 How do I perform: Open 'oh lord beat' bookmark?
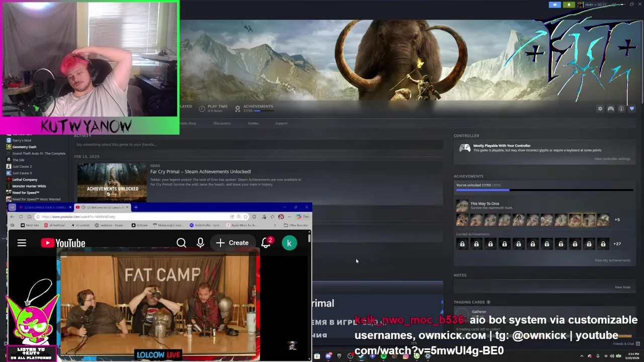coord(55,225)
